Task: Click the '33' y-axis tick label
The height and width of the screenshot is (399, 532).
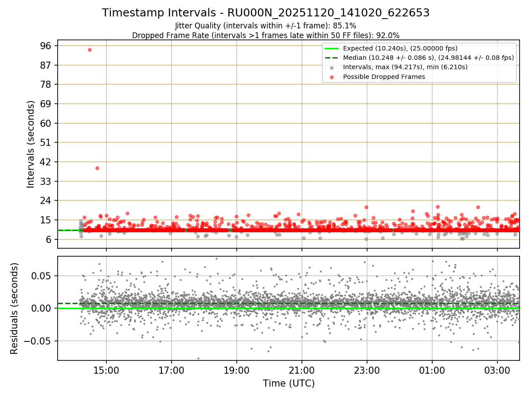Action: click(x=47, y=181)
